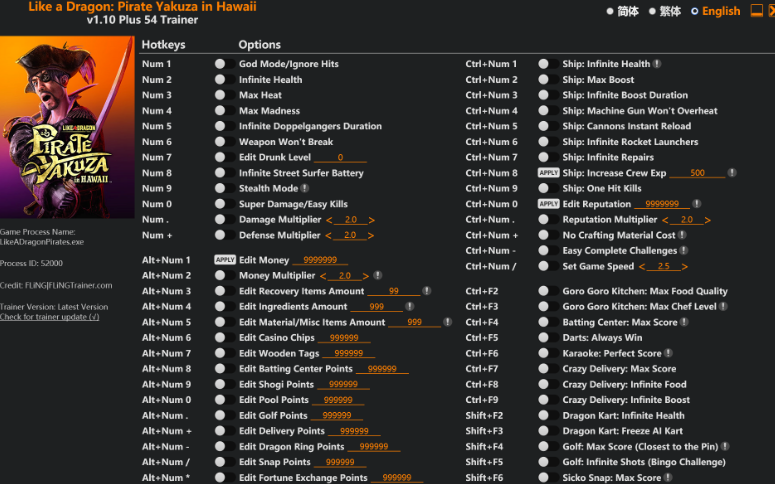Screen dimensions: 775x484
Task: Turn on Darts: Always Win
Action: [x=548, y=338]
